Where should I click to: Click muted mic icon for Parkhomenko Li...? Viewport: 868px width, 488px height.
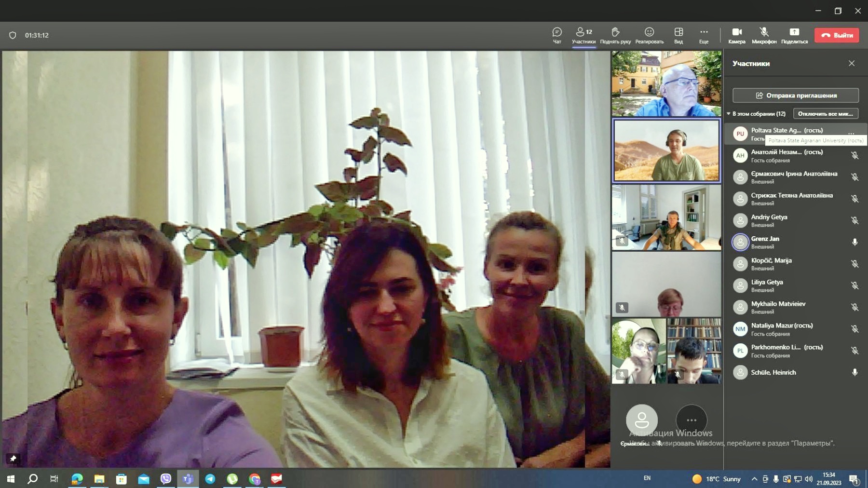pyautogui.click(x=854, y=351)
